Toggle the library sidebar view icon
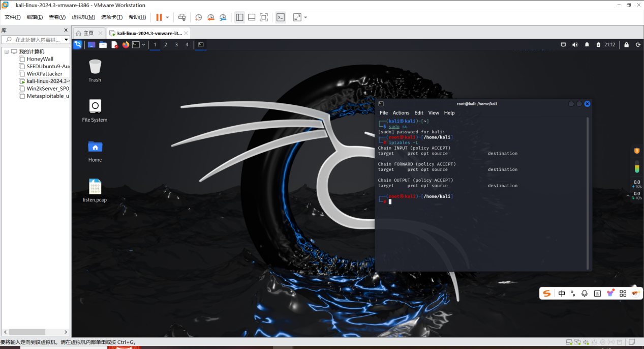This screenshot has width=644, height=349. coord(239,17)
